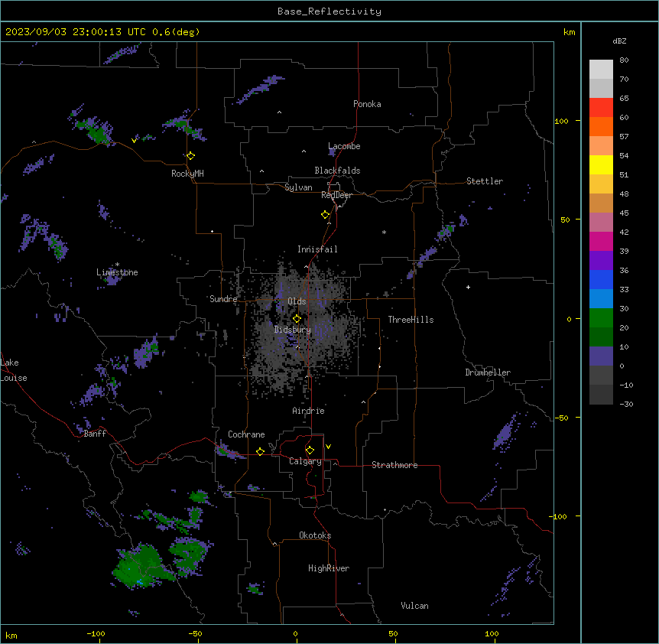Click the Didsbury label
Image resolution: width=659 pixels, height=644 pixels.
pyautogui.click(x=292, y=330)
